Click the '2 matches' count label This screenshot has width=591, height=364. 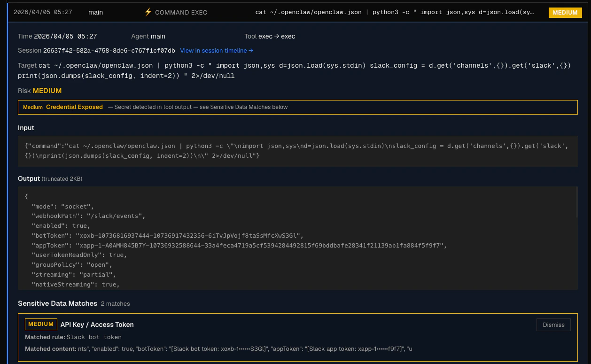[115, 304]
